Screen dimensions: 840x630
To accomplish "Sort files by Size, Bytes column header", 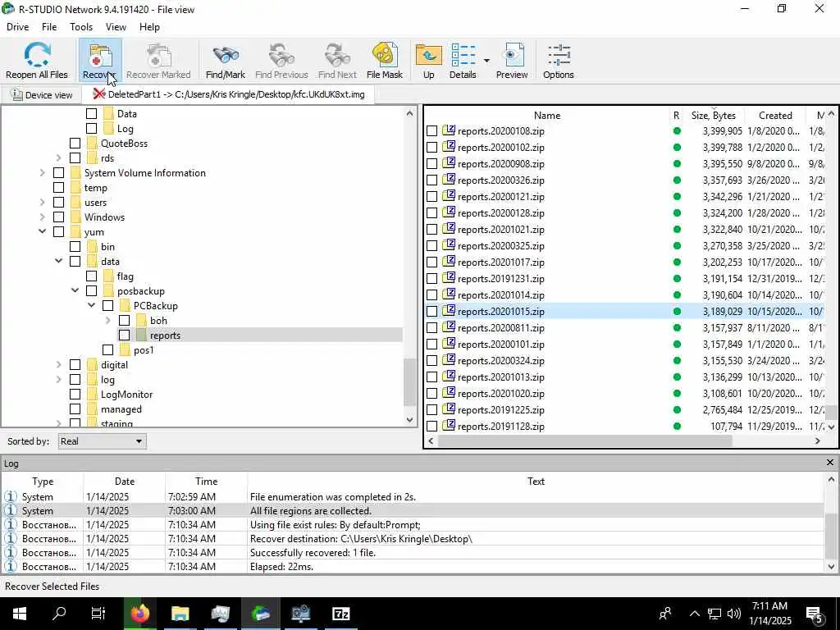I will pyautogui.click(x=714, y=115).
